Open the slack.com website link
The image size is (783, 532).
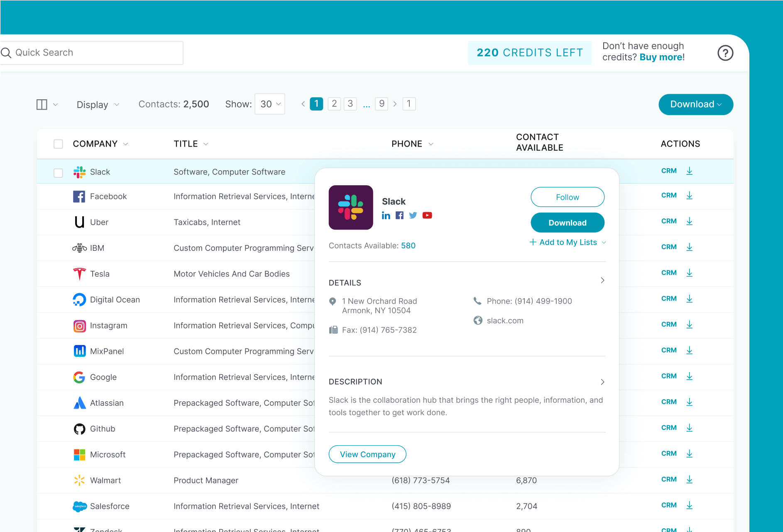click(x=505, y=321)
